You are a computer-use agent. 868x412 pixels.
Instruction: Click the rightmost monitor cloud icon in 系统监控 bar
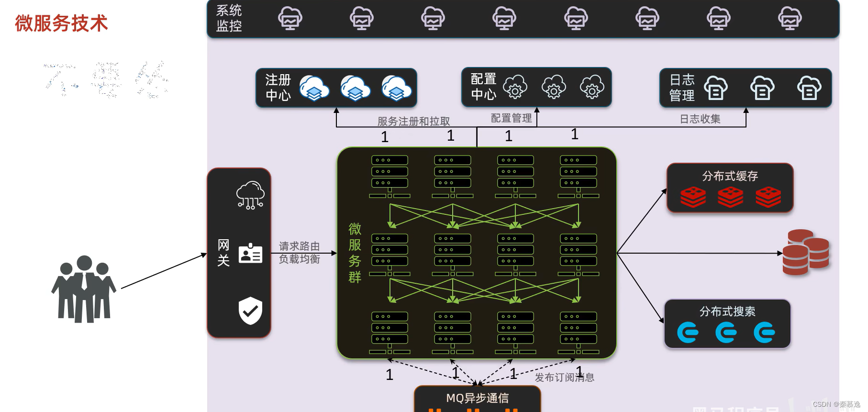pos(790,19)
